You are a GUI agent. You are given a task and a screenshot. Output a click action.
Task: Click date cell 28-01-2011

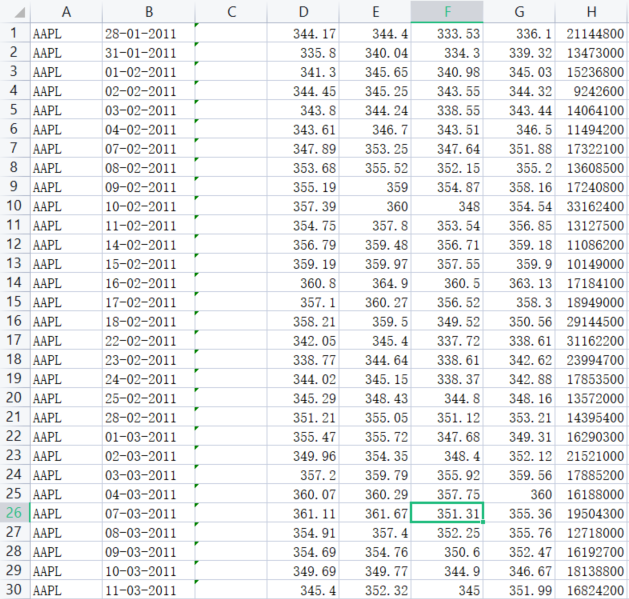(148, 33)
